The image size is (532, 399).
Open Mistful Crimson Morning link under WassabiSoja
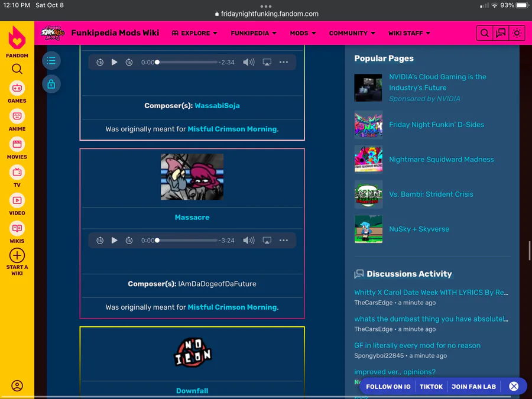coord(232,129)
